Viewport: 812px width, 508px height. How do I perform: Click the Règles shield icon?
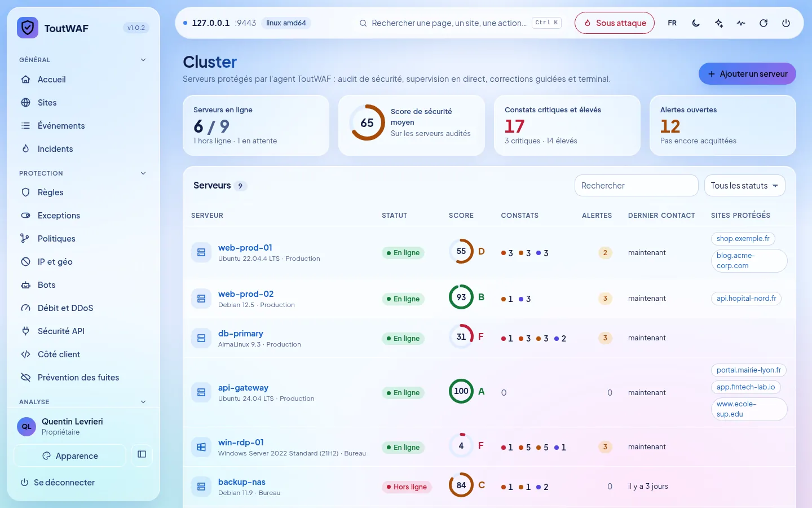[x=25, y=192]
